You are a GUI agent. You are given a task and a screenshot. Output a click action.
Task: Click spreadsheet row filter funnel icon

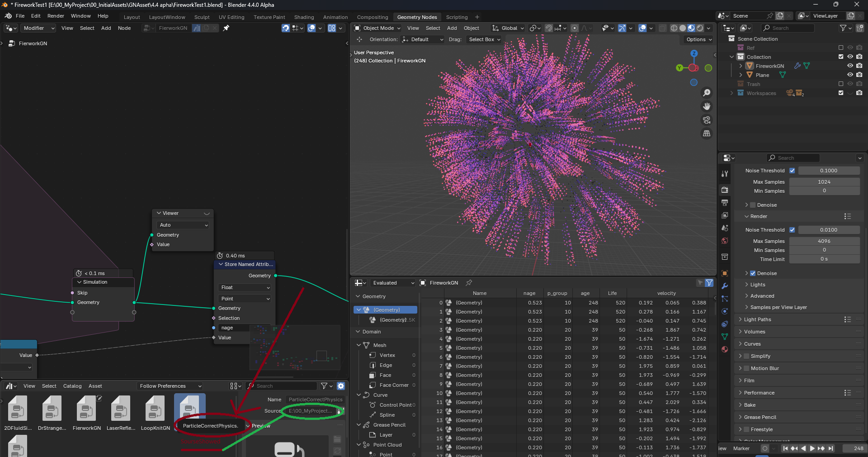tap(709, 283)
